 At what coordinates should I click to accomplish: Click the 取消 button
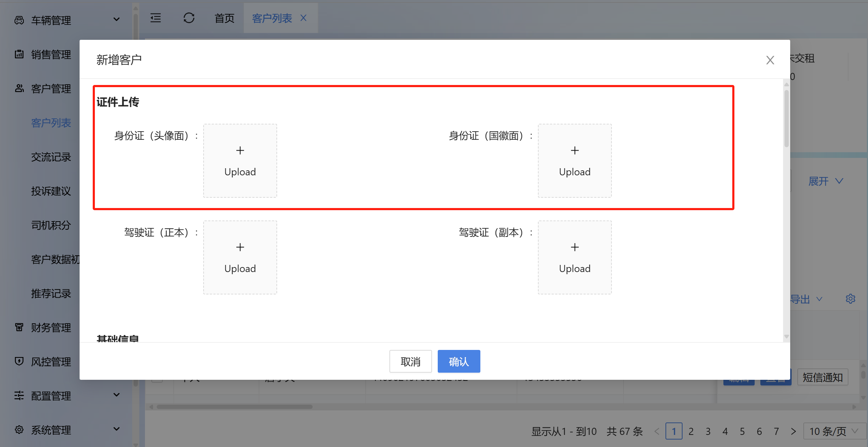410,361
